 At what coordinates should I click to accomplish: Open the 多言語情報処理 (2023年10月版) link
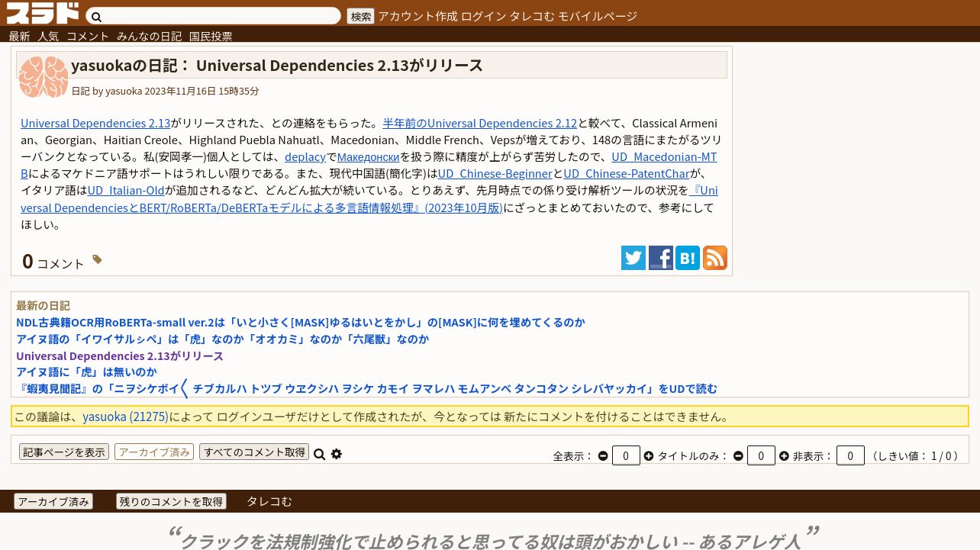coord(262,207)
